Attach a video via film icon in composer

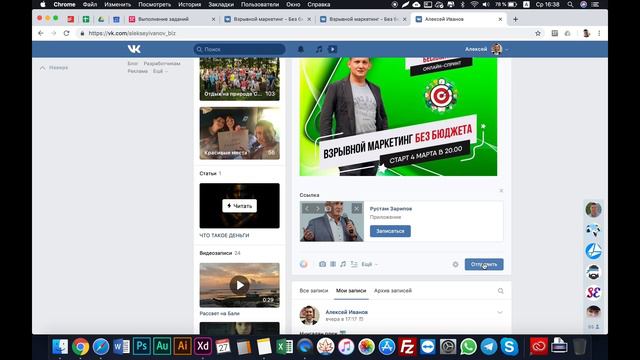[x=333, y=264]
